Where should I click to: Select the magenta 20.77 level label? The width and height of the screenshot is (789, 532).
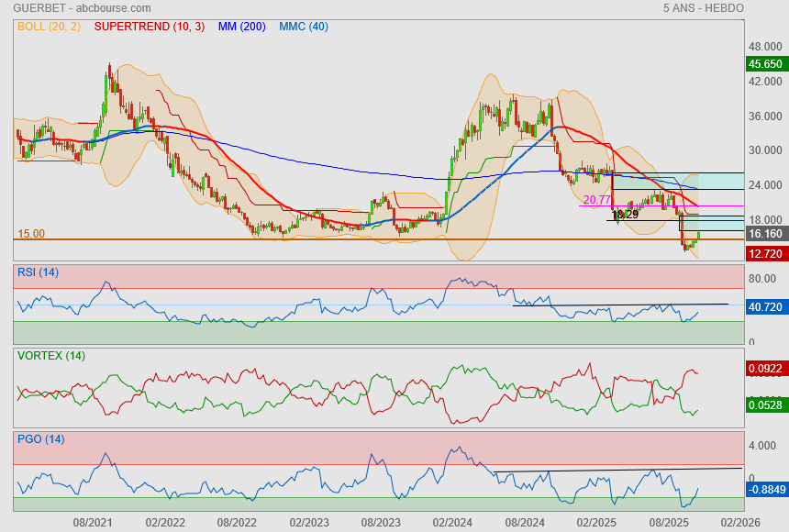coord(596,199)
